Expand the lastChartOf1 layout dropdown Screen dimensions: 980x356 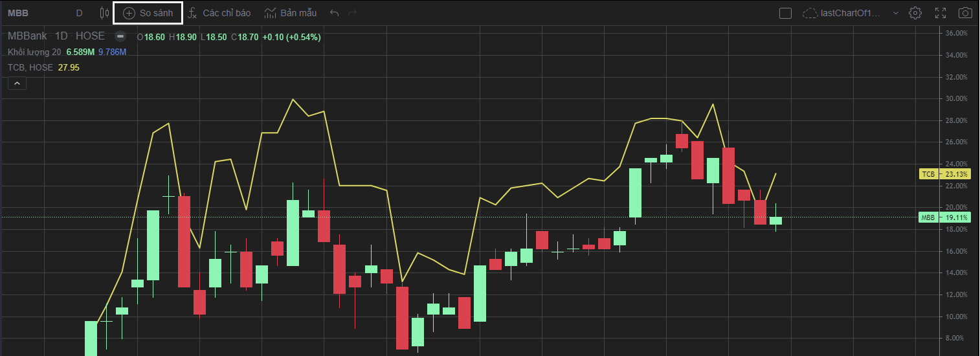[896, 13]
